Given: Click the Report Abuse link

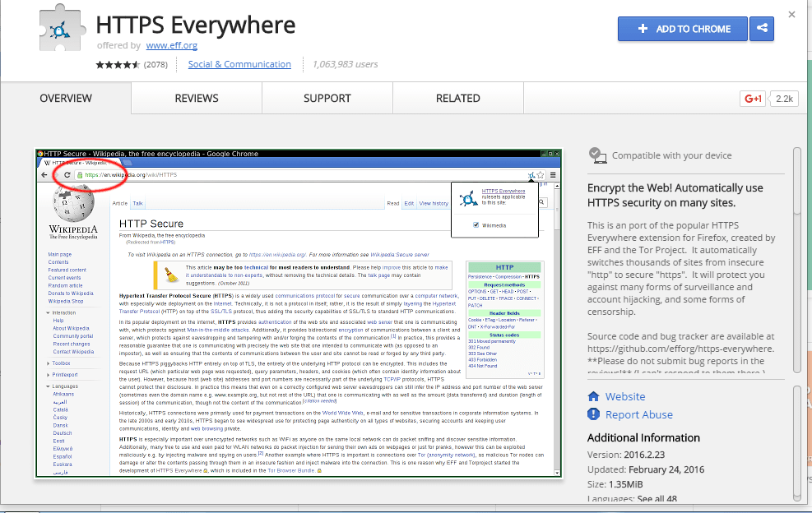Looking at the screenshot, I should point(639,414).
